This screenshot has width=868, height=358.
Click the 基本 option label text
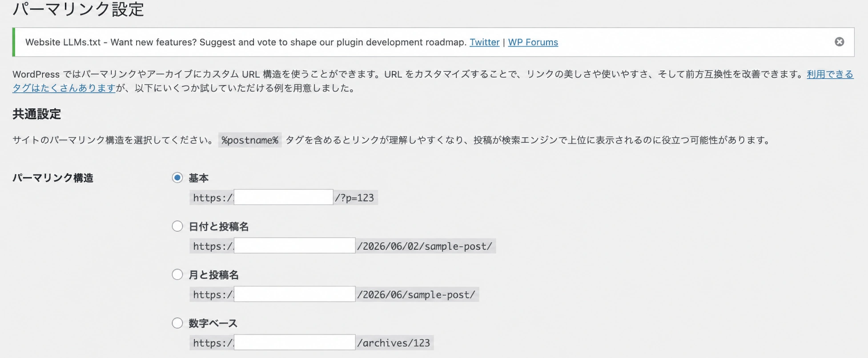coord(198,178)
